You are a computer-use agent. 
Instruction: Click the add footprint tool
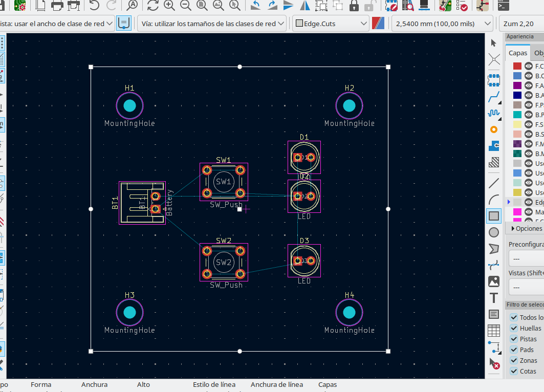point(494,79)
